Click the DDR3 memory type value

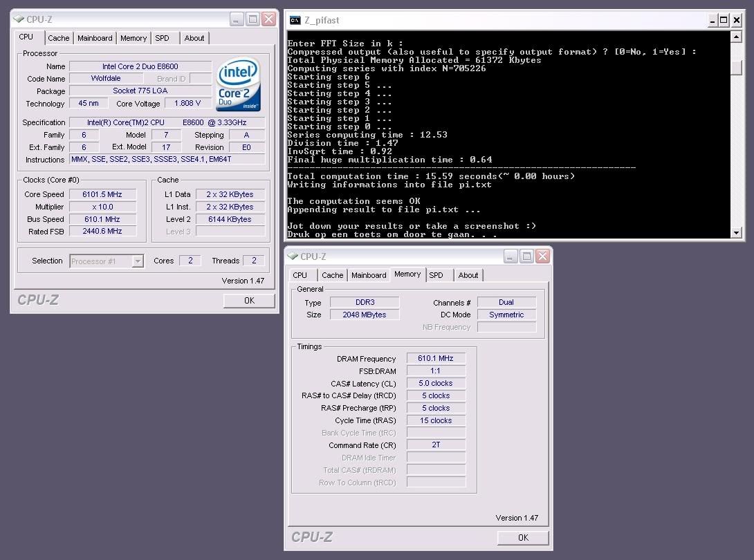click(365, 302)
